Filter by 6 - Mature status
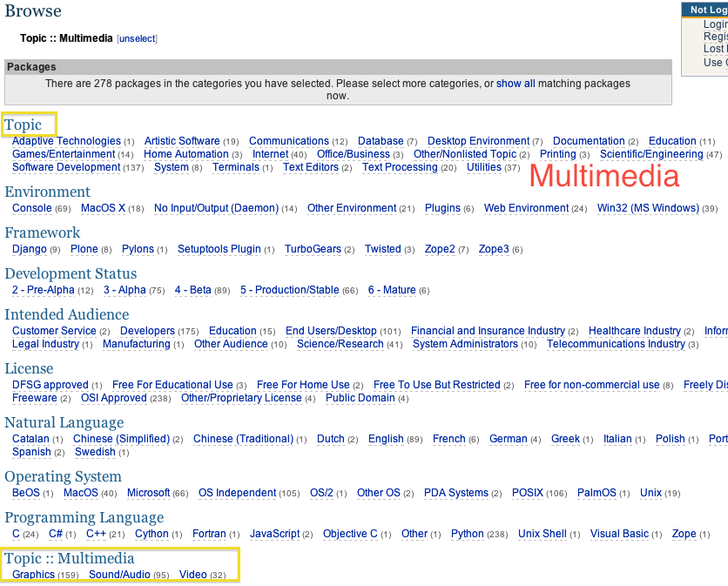728x586 pixels. click(x=392, y=290)
